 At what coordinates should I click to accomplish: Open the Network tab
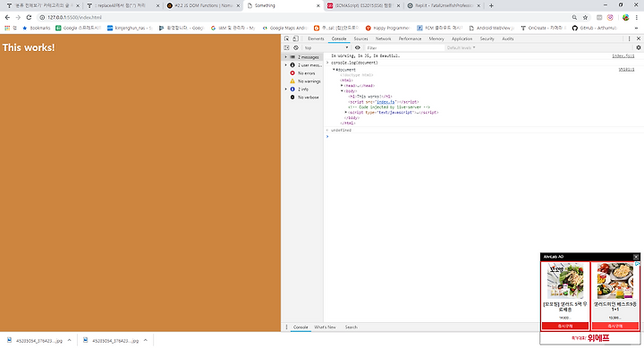[x=383, y=38]
